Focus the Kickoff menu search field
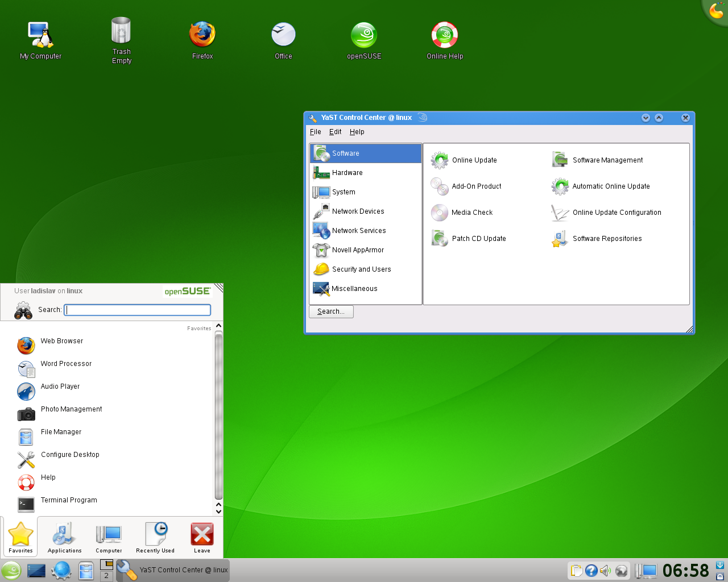 pos(138,310)
